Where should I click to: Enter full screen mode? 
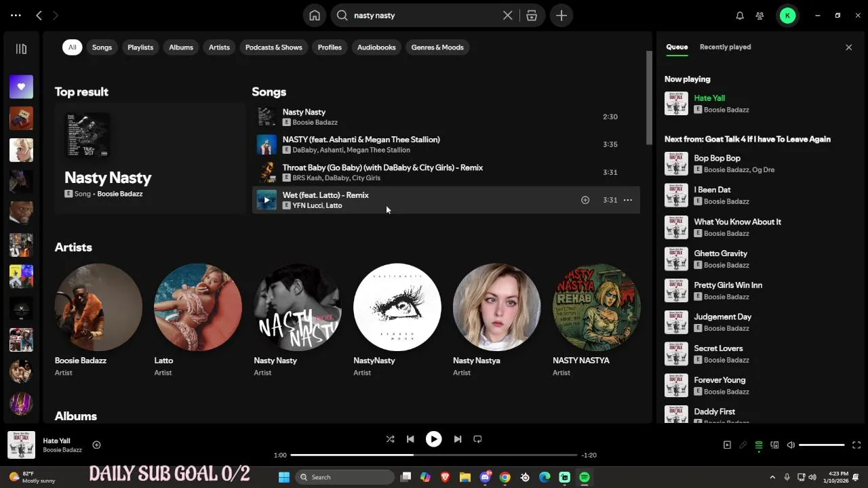click(x=856, y=445)
